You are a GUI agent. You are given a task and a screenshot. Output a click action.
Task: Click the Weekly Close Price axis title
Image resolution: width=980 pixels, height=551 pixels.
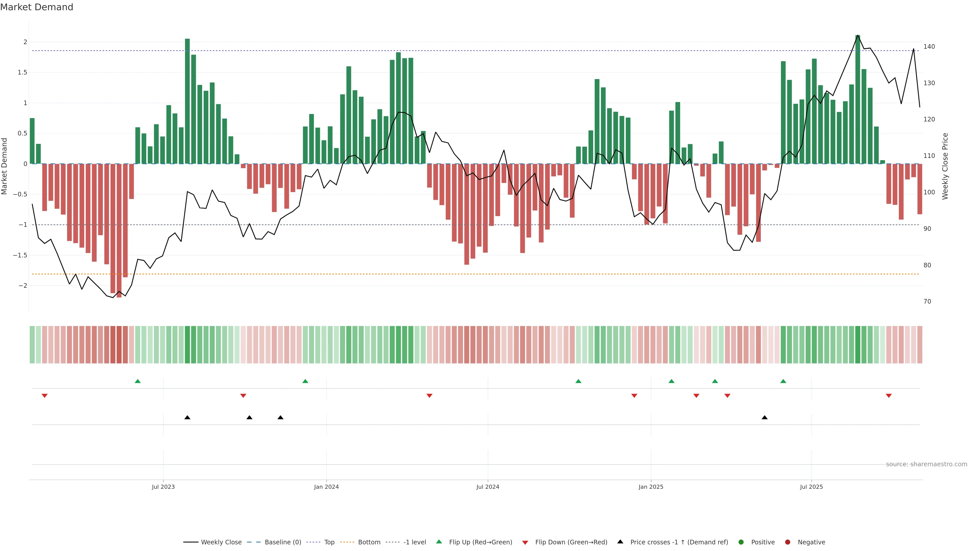[x=945, y=166]
